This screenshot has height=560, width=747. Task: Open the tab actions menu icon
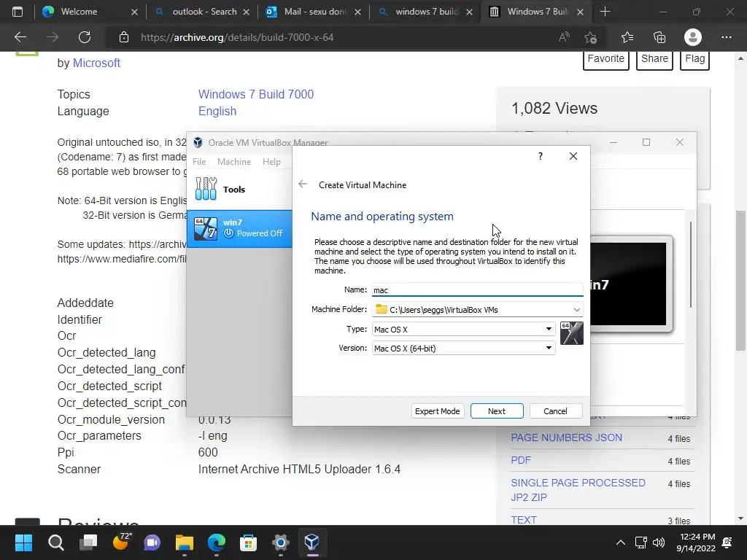tap(18, 12)
